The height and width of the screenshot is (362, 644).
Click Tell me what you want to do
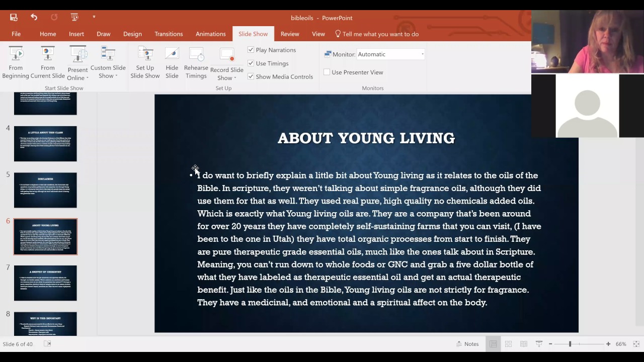coord(380,34)
